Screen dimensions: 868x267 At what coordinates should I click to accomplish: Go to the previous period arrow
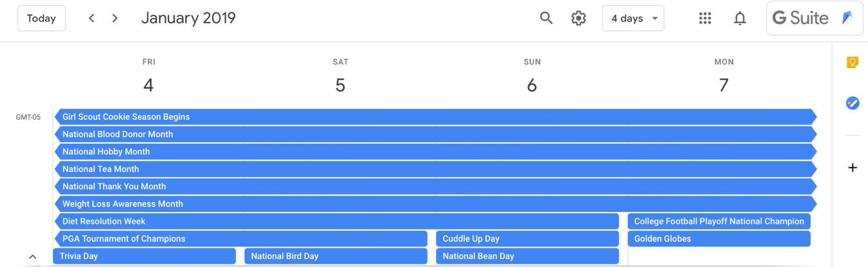[91, 18]
